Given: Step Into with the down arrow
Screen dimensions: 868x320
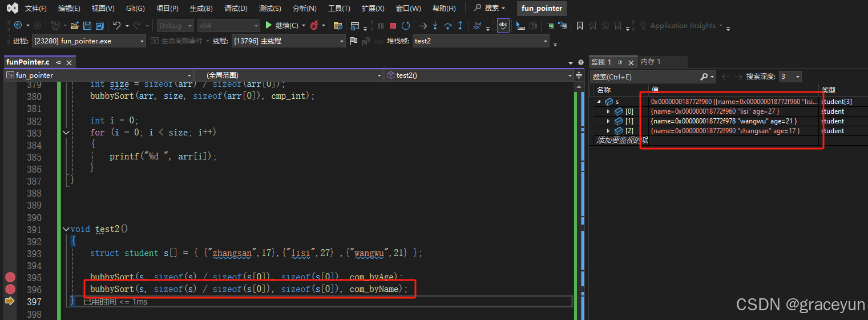Looking at the screenshot, I should 435,25.
